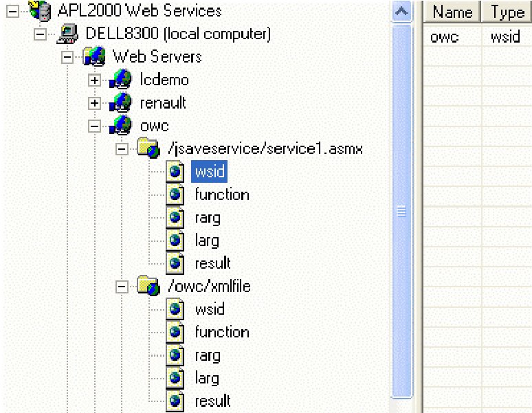Viewport: 532px width, 413px height.
Task: Select rarg label under /jsaveservice/service1.asmx
Action: (208, 219)
